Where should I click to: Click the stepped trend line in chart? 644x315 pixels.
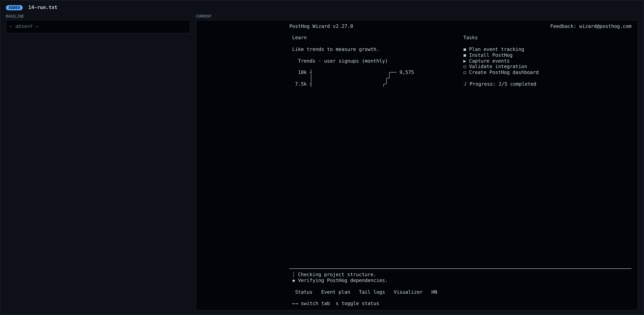tap(390, 79)
